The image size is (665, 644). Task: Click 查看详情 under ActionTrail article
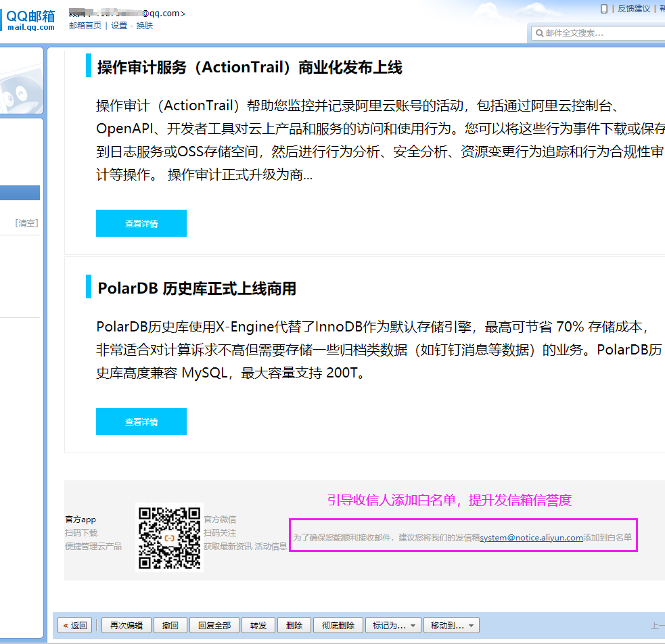click(141, 223)
